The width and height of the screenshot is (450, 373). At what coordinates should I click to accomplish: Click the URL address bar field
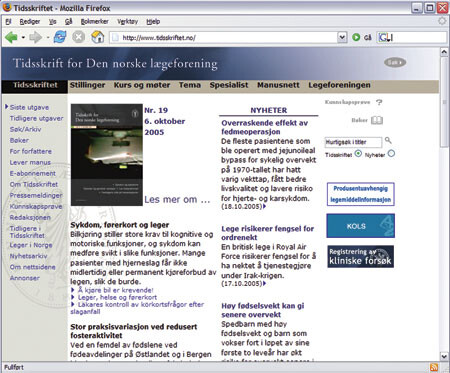click(223, 37)
